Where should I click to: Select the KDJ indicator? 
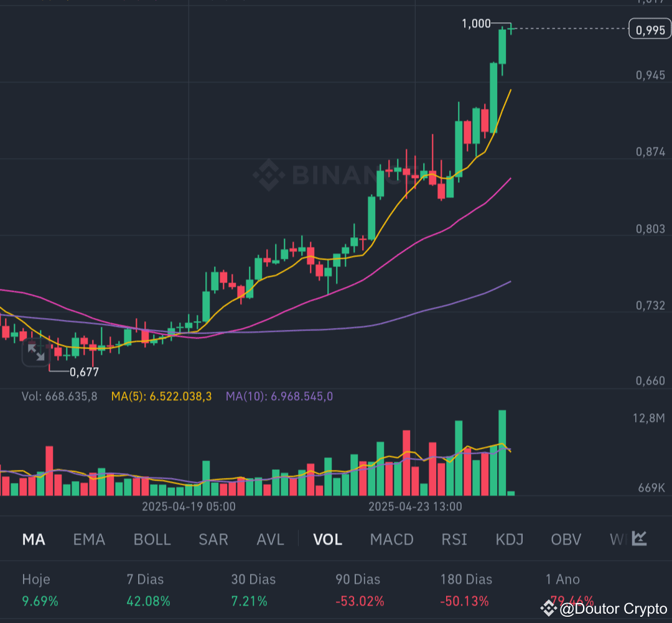(x=509, y=540)
